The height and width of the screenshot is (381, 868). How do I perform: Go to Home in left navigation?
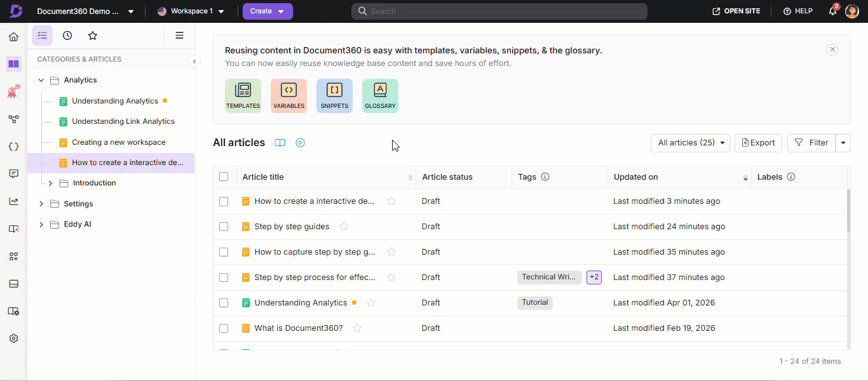(x=13, y=37)
